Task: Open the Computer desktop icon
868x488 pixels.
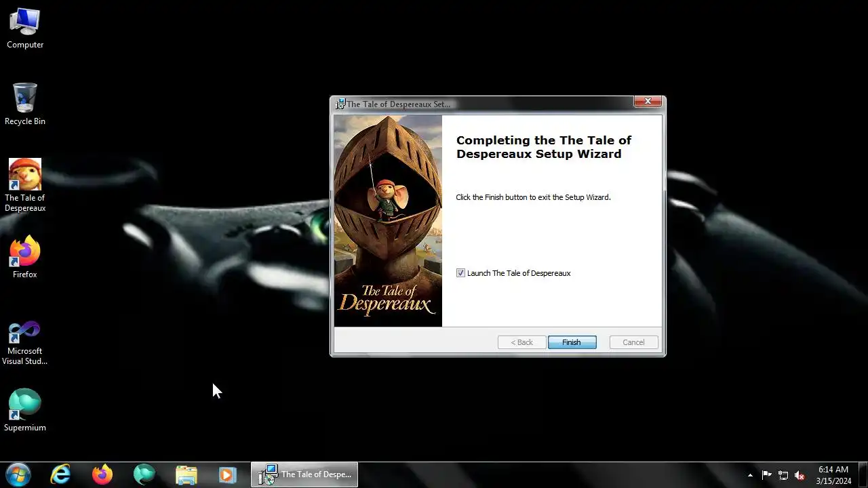Action: 25,28
